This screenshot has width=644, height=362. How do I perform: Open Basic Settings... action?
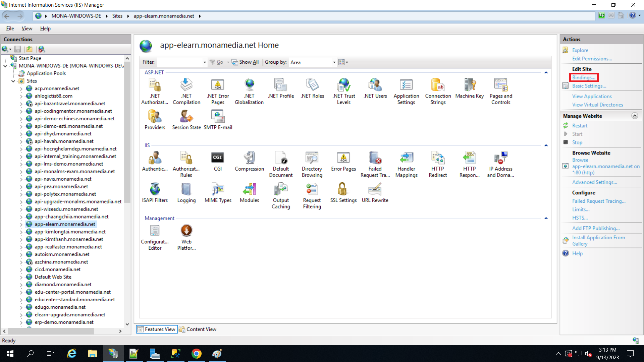589,86
